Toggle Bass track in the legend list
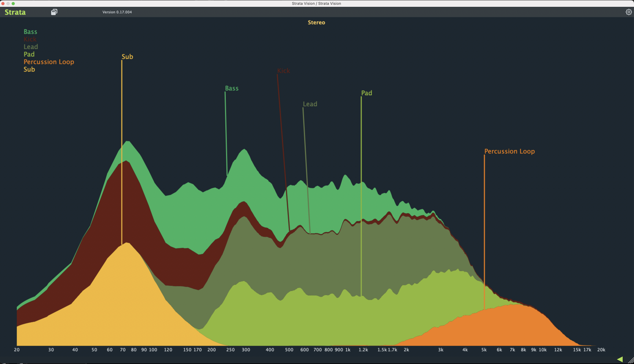 [30, 32]
